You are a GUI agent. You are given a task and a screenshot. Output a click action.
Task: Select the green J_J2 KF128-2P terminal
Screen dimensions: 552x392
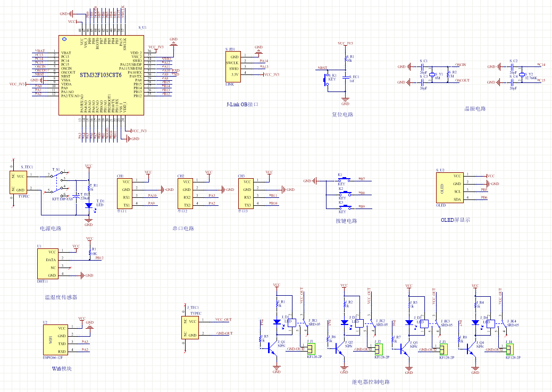[x=379, y=349]
